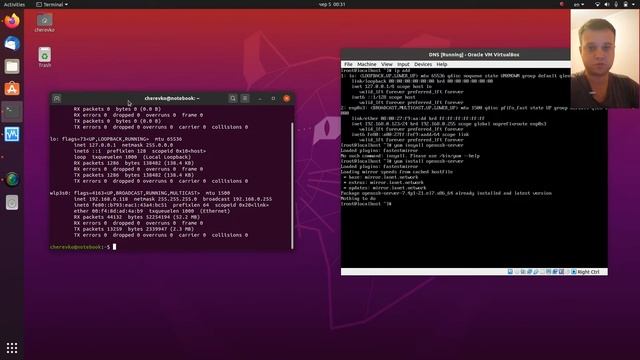Image resolution: width=640 pixels, height=360 pixels.
Task: Open the system monitor waveform dock icon
Action: (12, 134)
